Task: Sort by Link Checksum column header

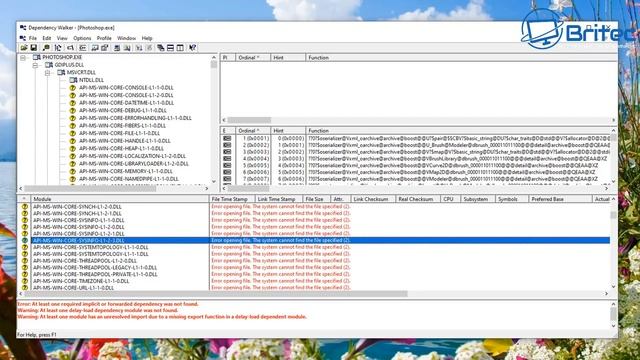Action: click(373, 199)
